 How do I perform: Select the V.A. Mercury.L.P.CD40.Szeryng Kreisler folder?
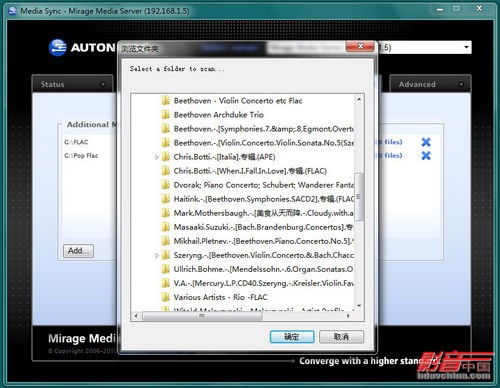click(x=264, y=283)
